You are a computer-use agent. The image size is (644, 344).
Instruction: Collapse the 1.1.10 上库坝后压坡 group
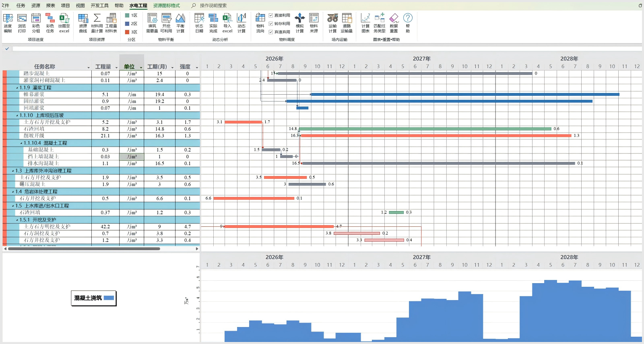coord(17,116)
